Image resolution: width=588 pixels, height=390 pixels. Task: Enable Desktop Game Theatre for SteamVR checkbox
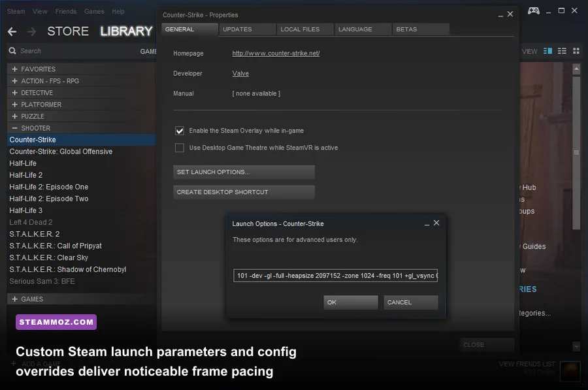180,148
